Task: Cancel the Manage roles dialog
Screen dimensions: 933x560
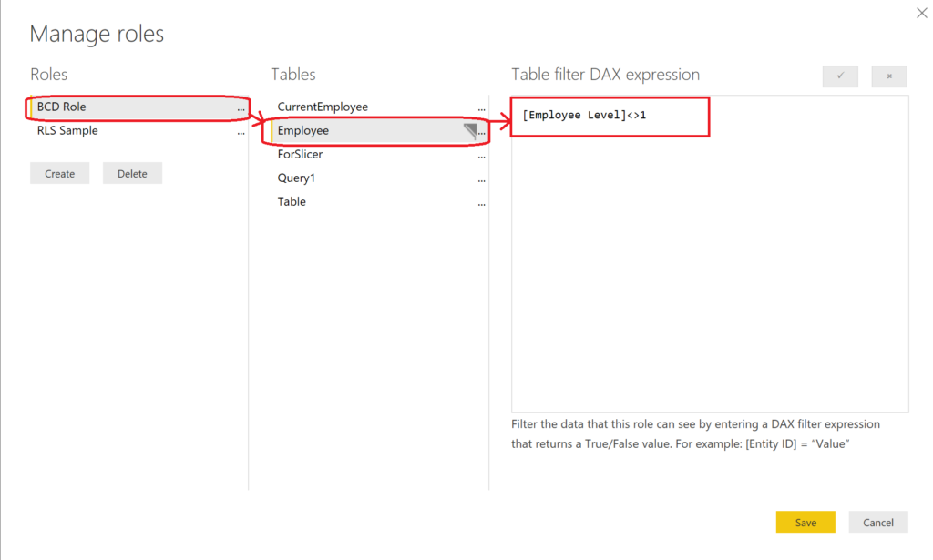Action: pyautogui.click(x=877, y=522)
